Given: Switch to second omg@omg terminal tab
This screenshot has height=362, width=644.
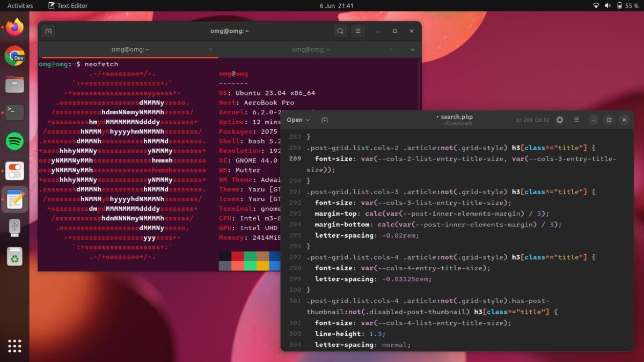Looking at the screenshot, I should coord(311,49).
